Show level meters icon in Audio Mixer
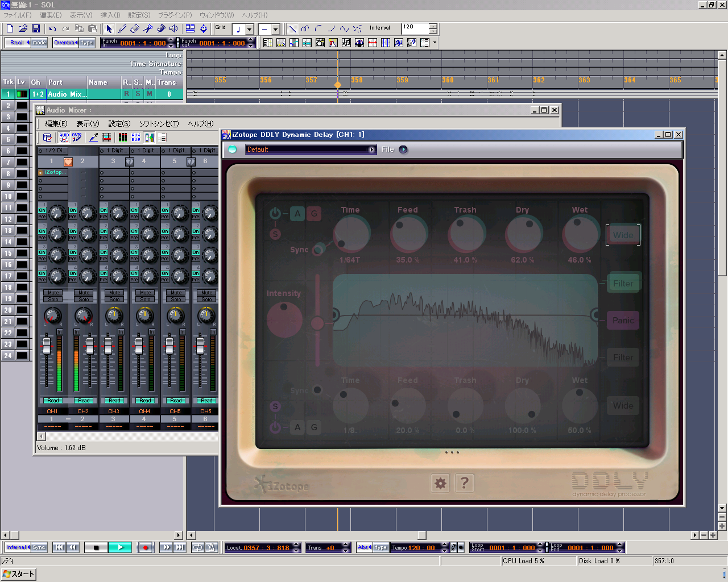The width and height of the screenshot is (728, 582). click(x=123, y=138)
